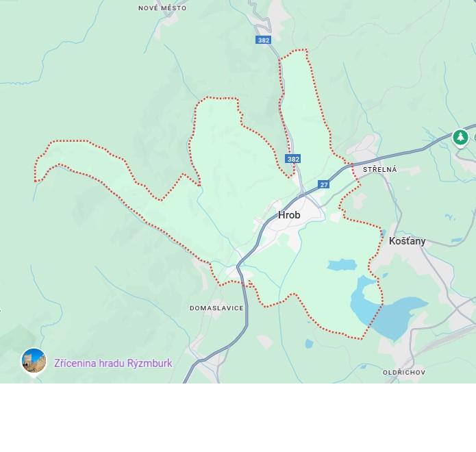Select the Košťany town label
The image size is (476, 452).
click(x=407, y=241)
